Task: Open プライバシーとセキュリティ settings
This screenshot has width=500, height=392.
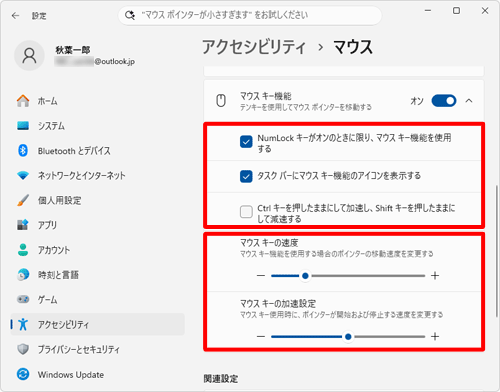Action: tap(98, 349)
